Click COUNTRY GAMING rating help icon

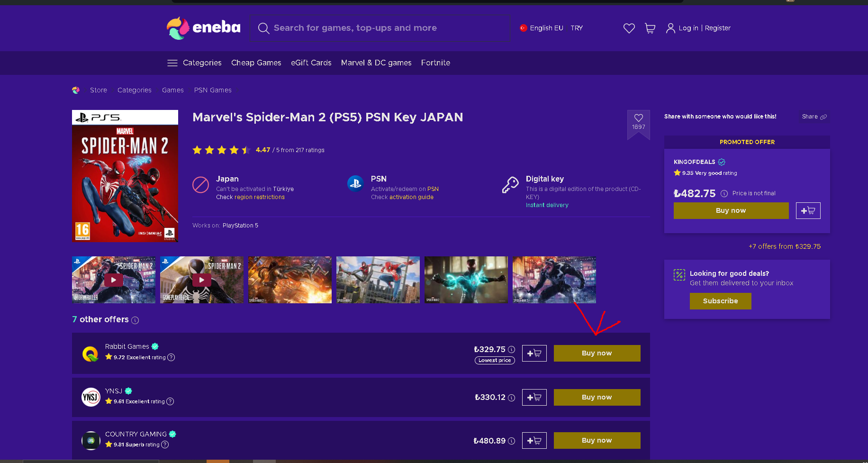click(165, 445)
